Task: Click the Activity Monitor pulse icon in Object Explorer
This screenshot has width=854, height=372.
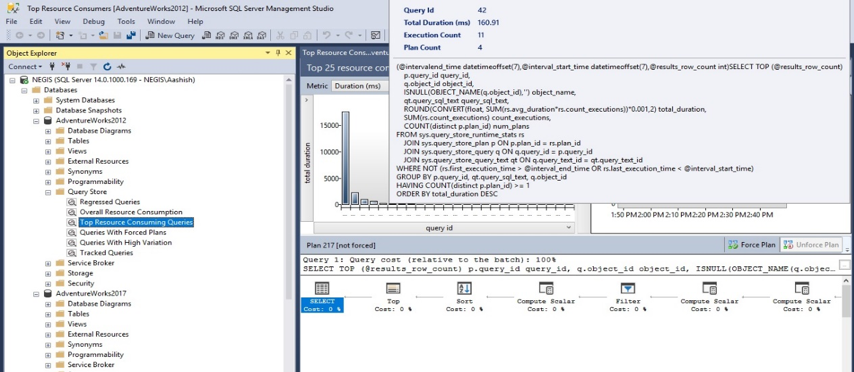Action: [121, 66]
